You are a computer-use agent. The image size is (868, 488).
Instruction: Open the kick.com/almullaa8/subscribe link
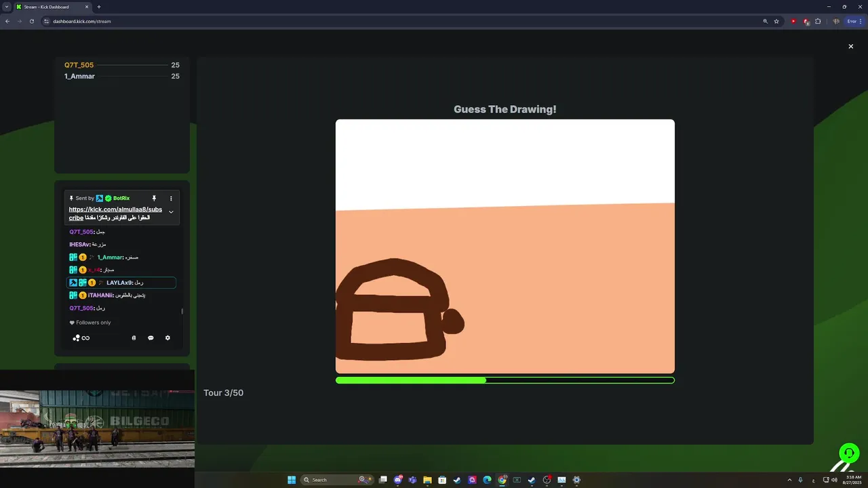click(115, 213)
